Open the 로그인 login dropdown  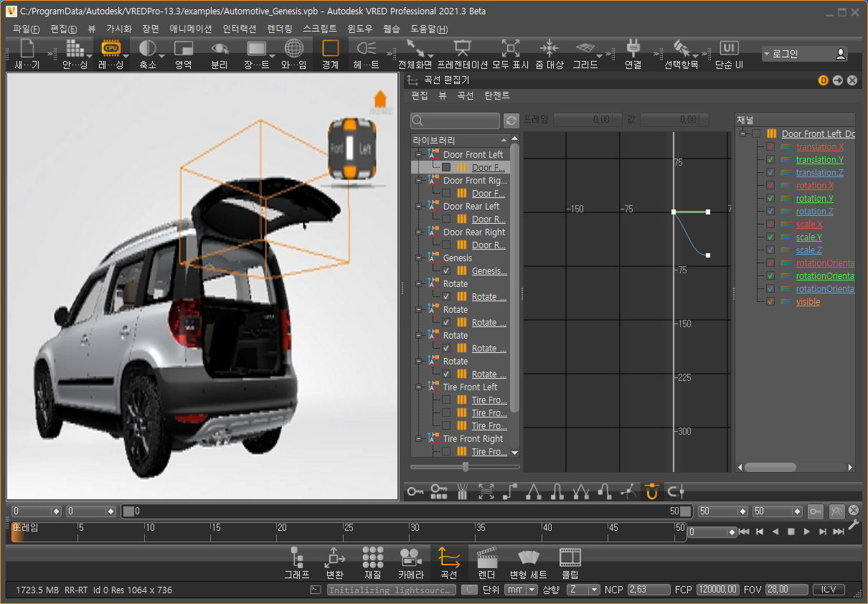point(804,54)
